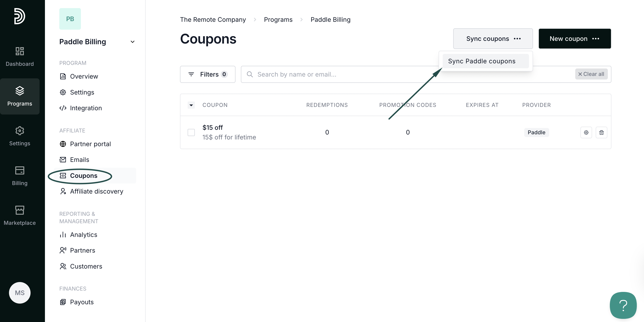This screenshot has width=644, height=322.
Task: Go to Dashboard in the left rail
Action: [x=20, y=56]
